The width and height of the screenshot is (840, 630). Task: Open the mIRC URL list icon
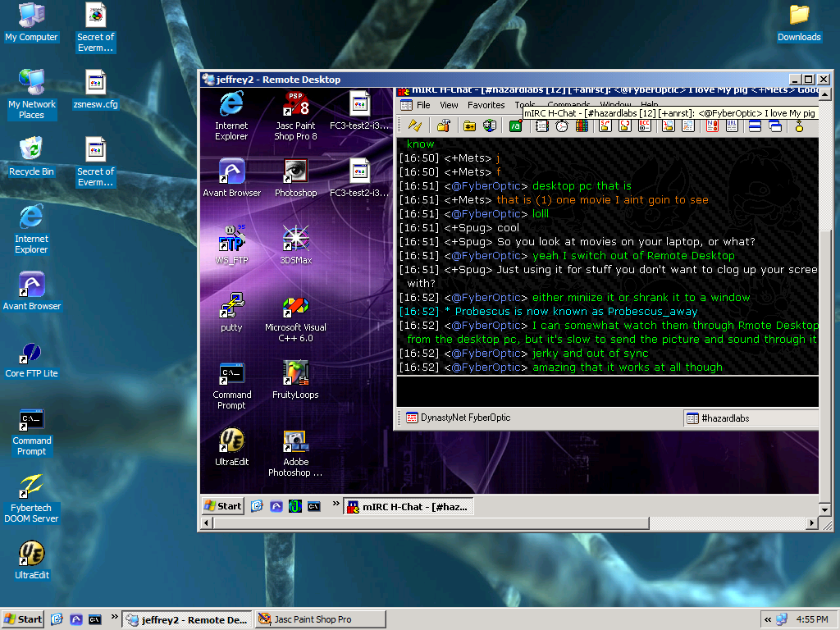click(732, 126)
